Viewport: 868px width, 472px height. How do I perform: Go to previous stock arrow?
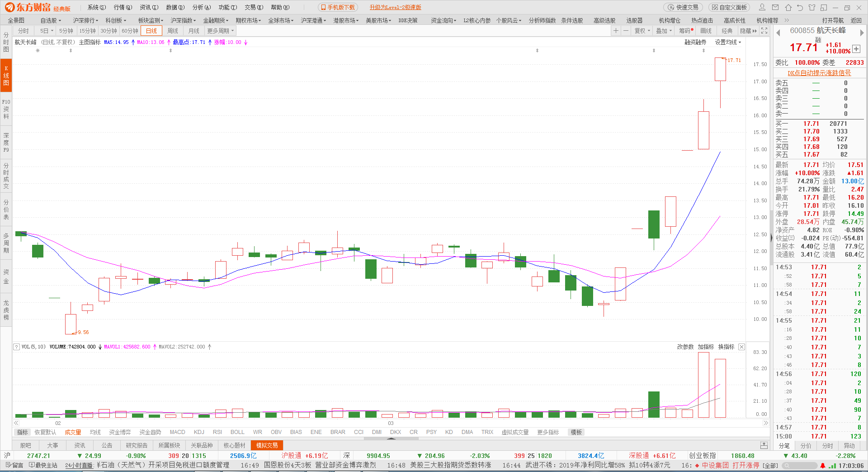point(778,33)
